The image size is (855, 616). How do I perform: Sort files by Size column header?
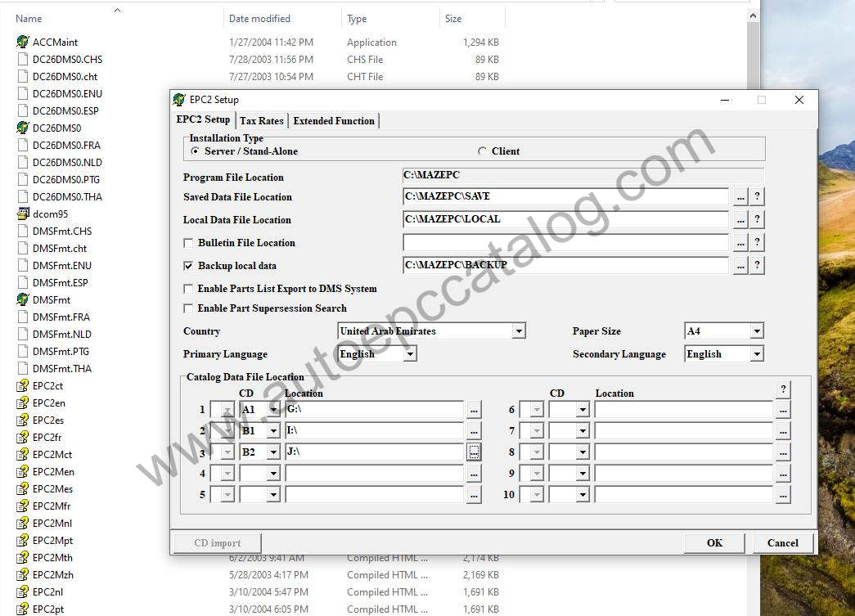click(453, 19)
